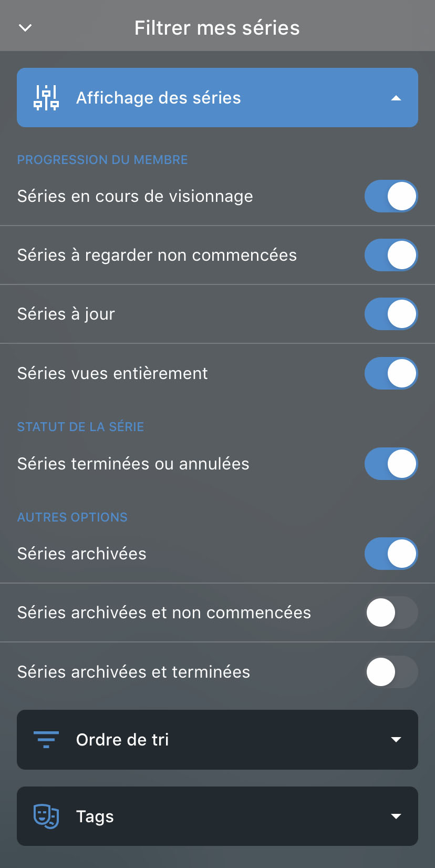
Task: Select the Séries à jour label text
Action: click(x=66, y=314)
